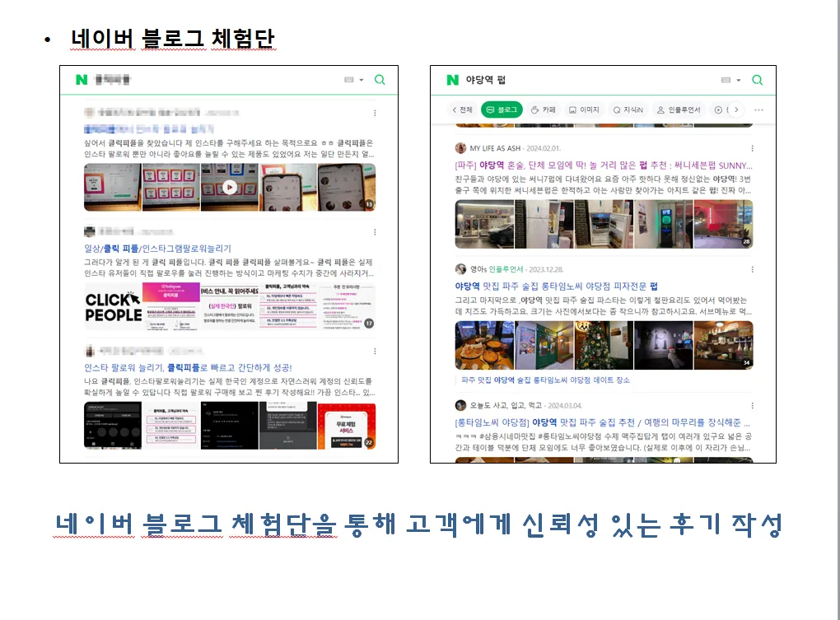Click the MY LIFE AS ASH profile avatar
Viewport: 840px width, 620px height.
(x=460, y=148)
